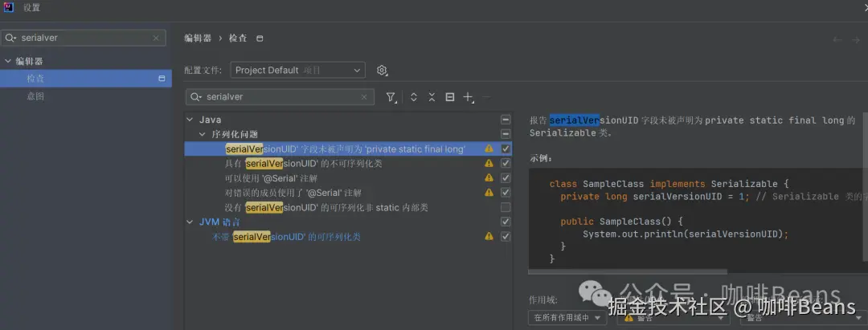
Task: Click warning icon on 'private static final long' row
Action: pyautogui.click(x=489, y=149)
